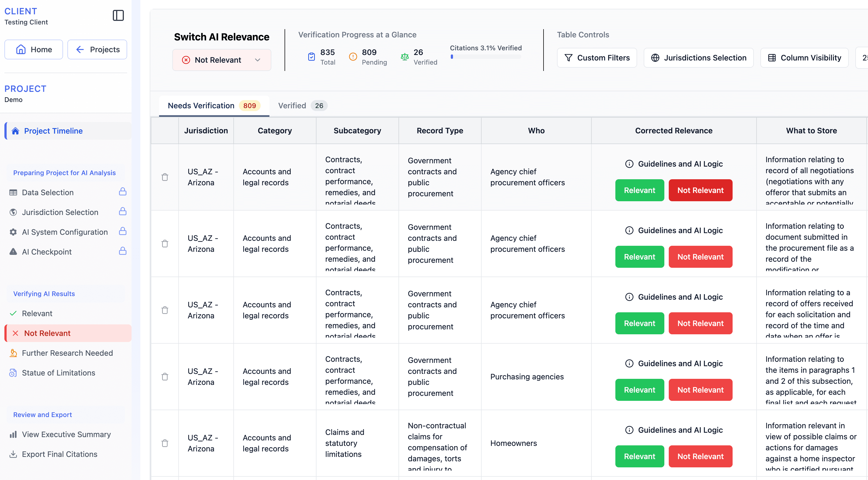This screenshot has height=480, width=868.
Task: Click the Home button house icon
Action: point(21,49)
